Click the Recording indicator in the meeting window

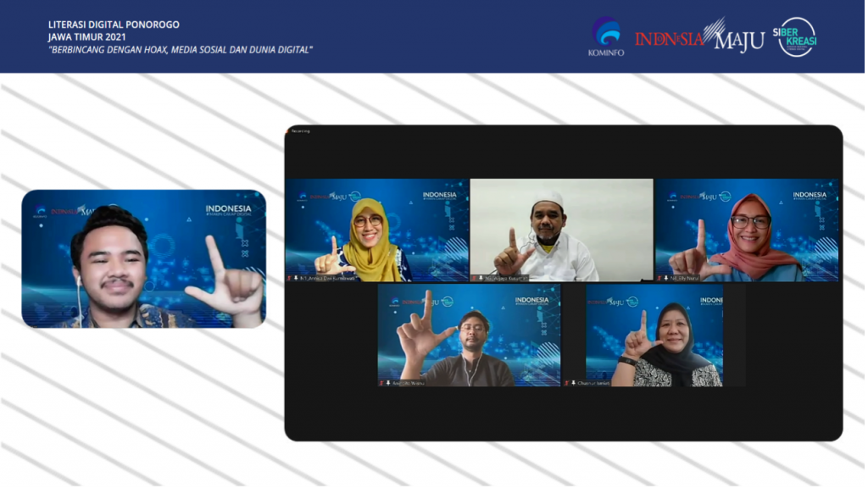[300, 131]
